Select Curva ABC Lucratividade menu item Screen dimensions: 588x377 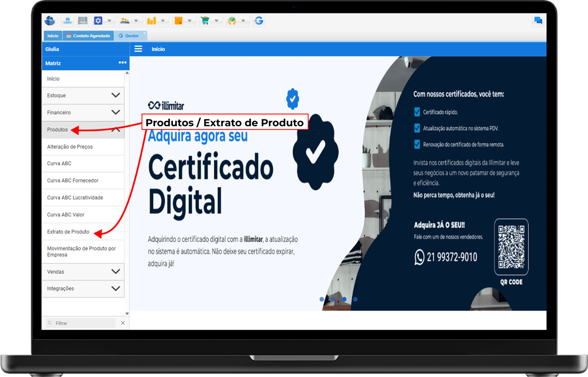[75, 198]
